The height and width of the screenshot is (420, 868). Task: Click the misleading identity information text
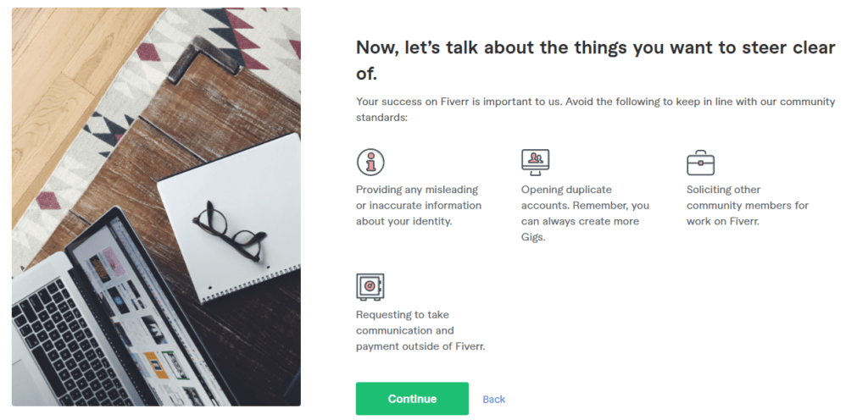[419, 206]
